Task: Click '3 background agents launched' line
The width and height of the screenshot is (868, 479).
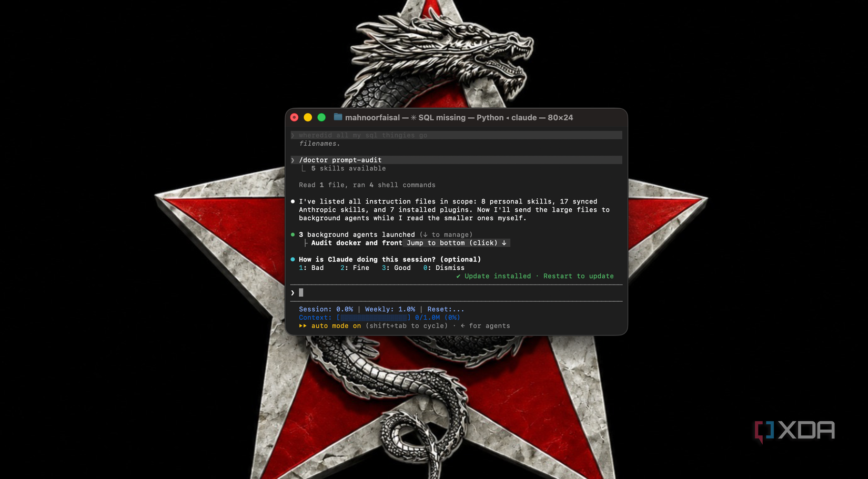Action: tap(357, 235)
